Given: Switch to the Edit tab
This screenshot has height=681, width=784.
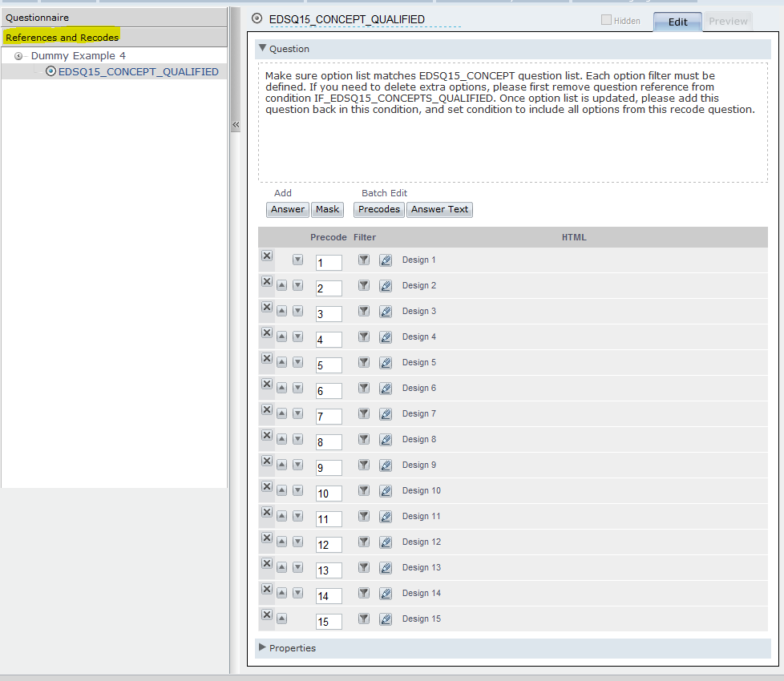Looking at the screenshot, I should click(677, 22).
